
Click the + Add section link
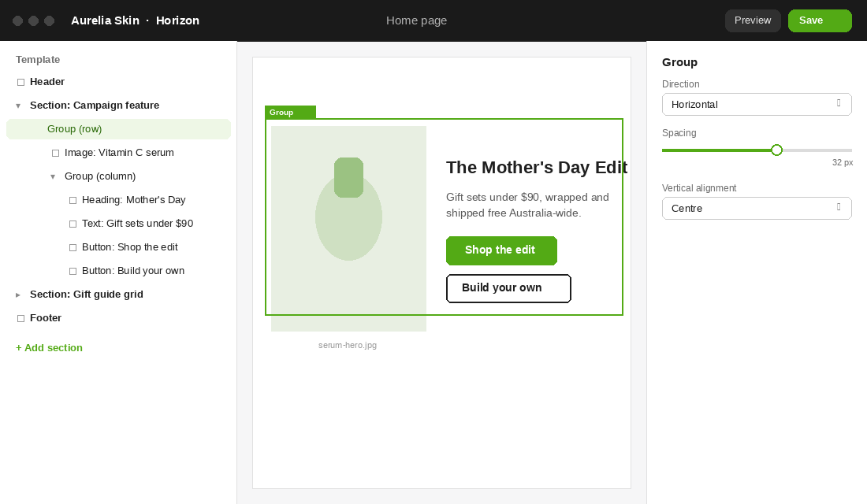coord(49,347)
